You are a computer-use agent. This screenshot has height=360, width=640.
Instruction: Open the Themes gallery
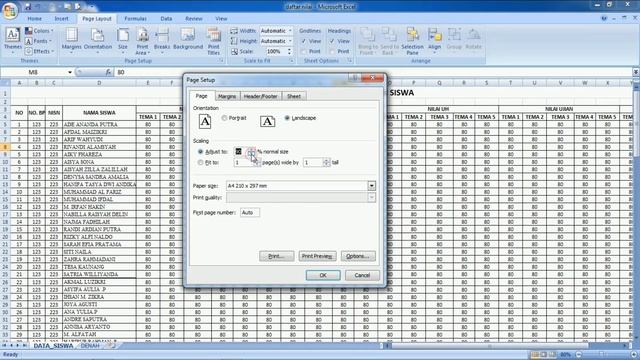point(13,40)
